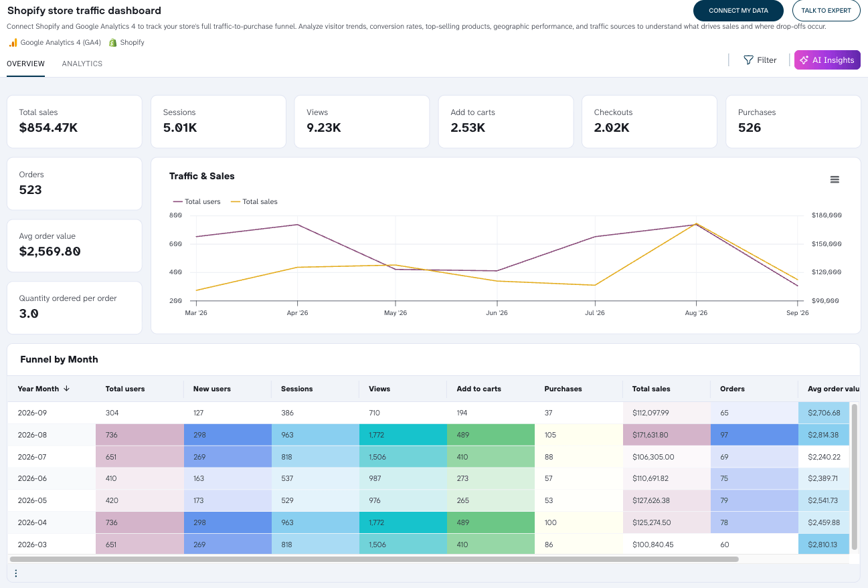Toggle the Total users legend series
This screenshot has width=868, height=588.
click(197, 201)
